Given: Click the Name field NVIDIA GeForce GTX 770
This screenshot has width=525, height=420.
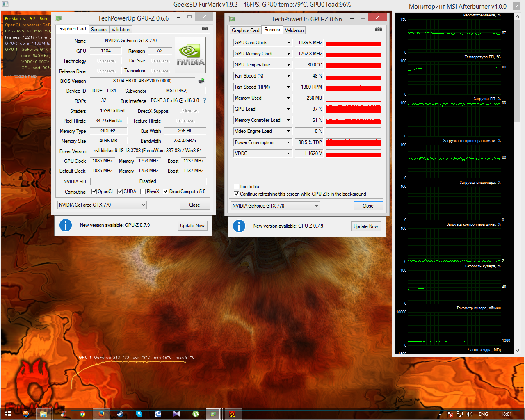Looking at the screenshot, I should (x=131, y=41).
